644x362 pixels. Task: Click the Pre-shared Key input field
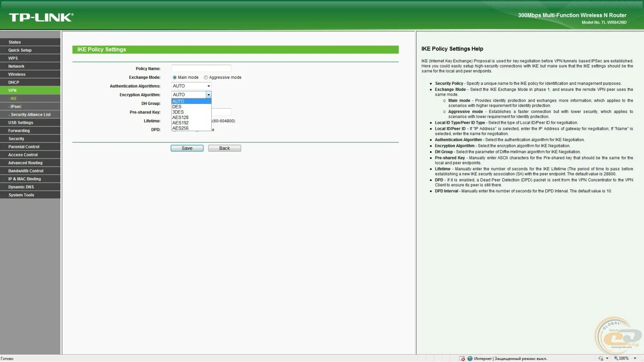pyautogui.click(x=221, y=112)
